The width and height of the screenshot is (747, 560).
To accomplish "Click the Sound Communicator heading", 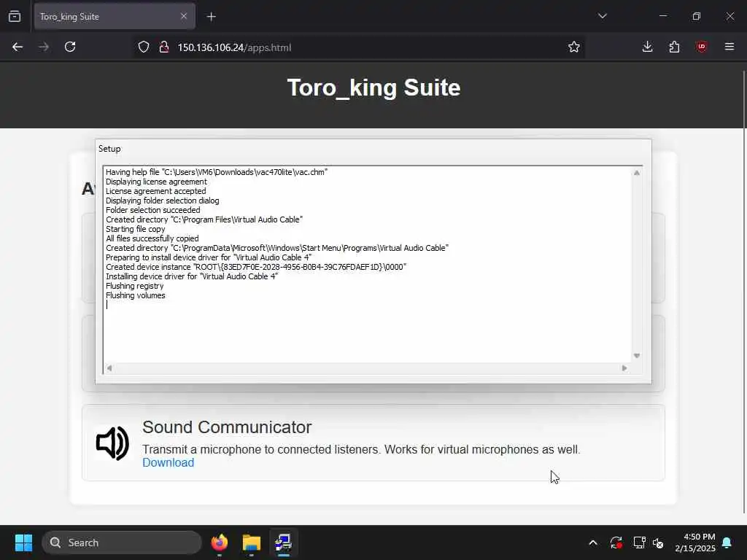I will click(x=227, y=427).
